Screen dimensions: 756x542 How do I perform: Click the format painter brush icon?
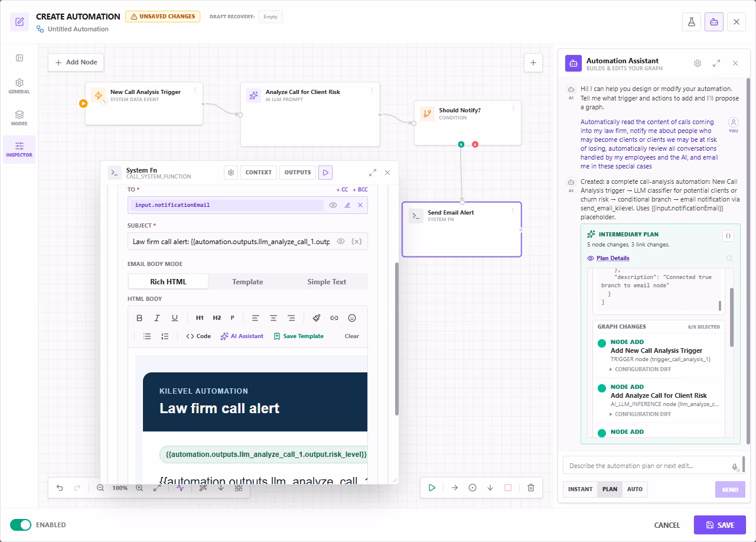coord(317,318)
